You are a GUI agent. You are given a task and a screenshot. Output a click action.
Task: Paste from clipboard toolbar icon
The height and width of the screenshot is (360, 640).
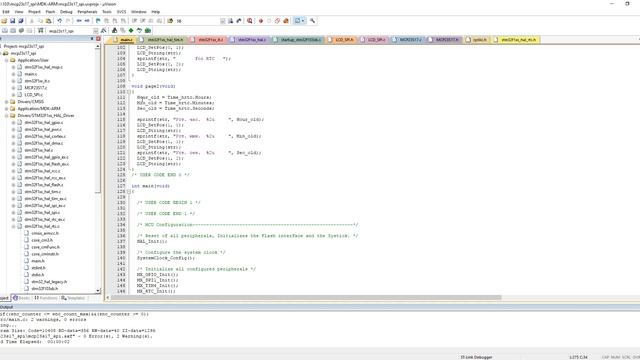point(49,21)
